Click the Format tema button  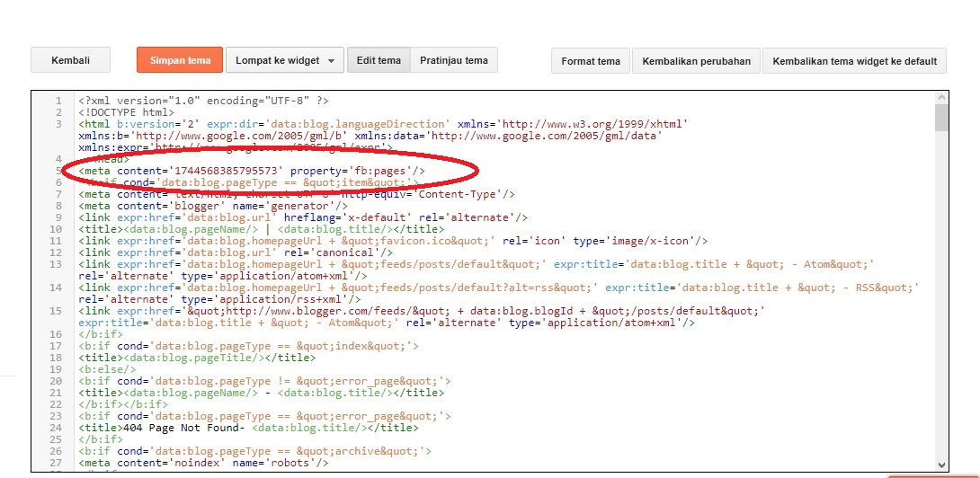coord(591,61)
